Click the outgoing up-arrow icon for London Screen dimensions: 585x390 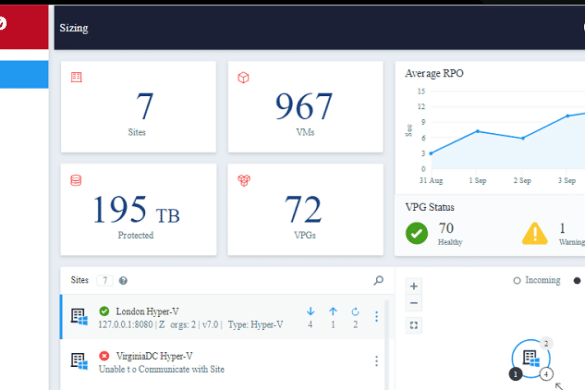click(x=333, y=311)
